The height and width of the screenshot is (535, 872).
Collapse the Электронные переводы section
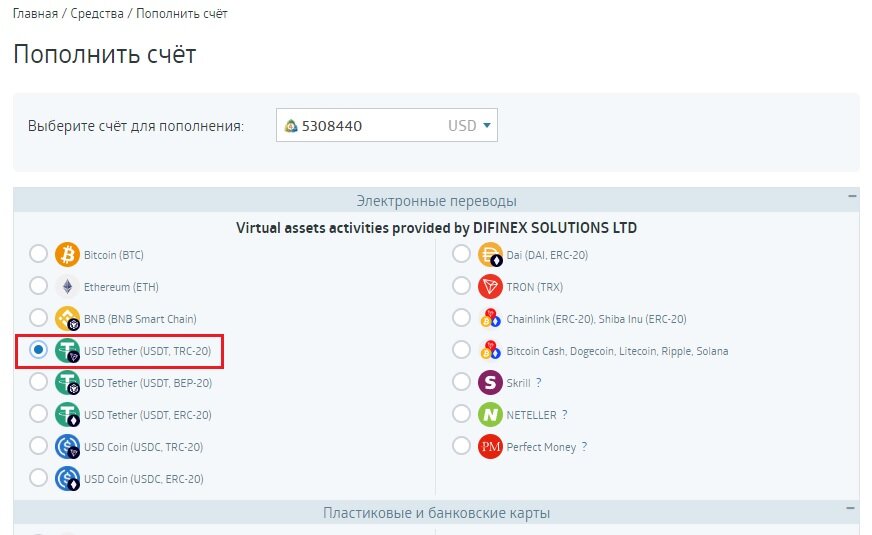coord(852,196)
